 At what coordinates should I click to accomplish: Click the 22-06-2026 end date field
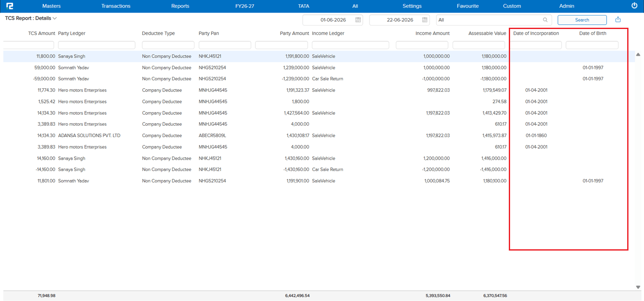400,20
